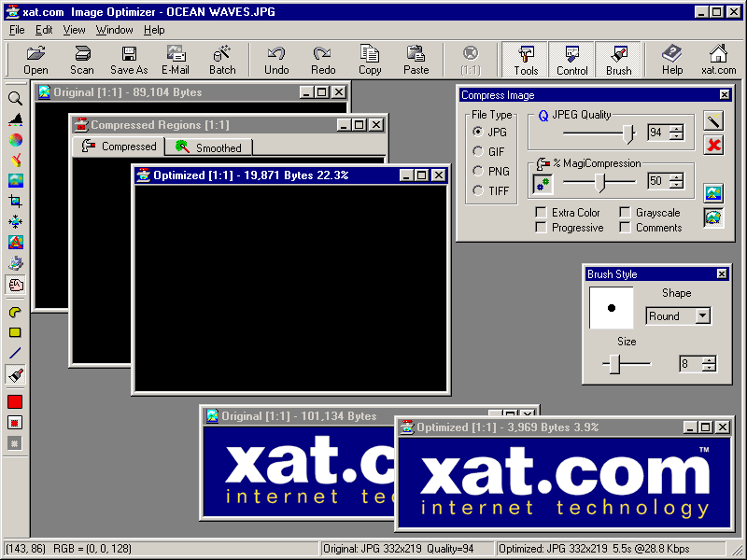Screen dimensions: 747x560
Task: Open the Help menu
Action: point(154,30)
